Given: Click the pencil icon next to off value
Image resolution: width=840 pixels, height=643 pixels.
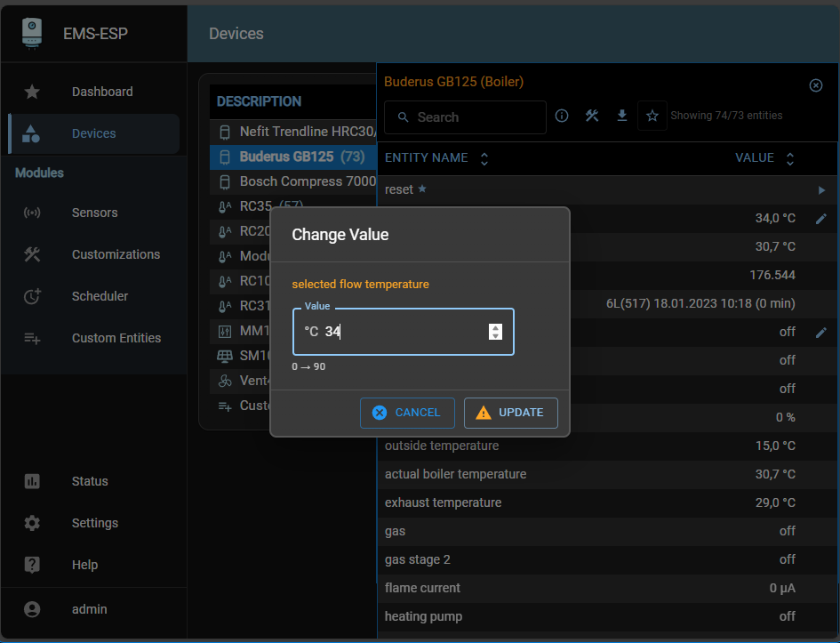Looking at the screenshot, I should pos(820,332).
